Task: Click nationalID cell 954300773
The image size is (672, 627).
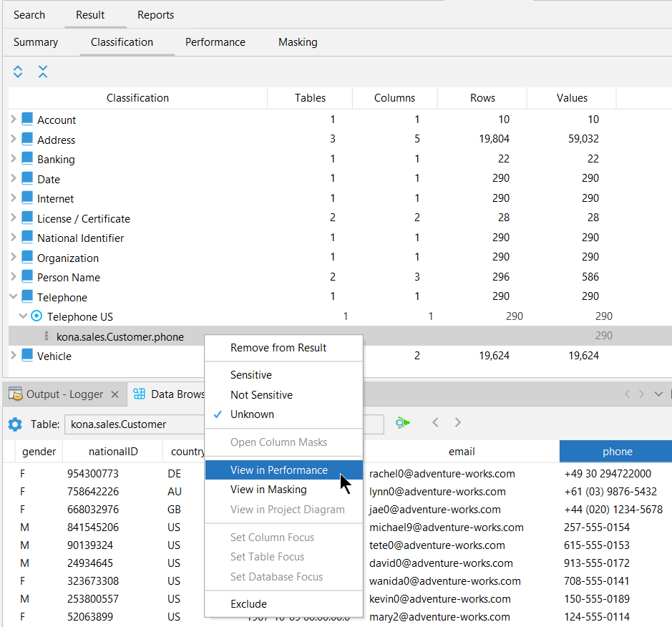Action: click(x=93, y=474)
